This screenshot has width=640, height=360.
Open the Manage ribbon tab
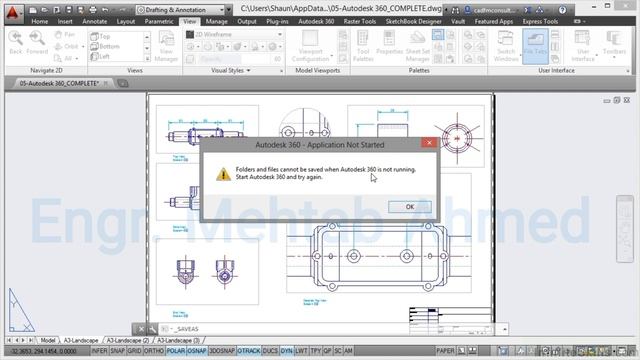click(216, 21)
